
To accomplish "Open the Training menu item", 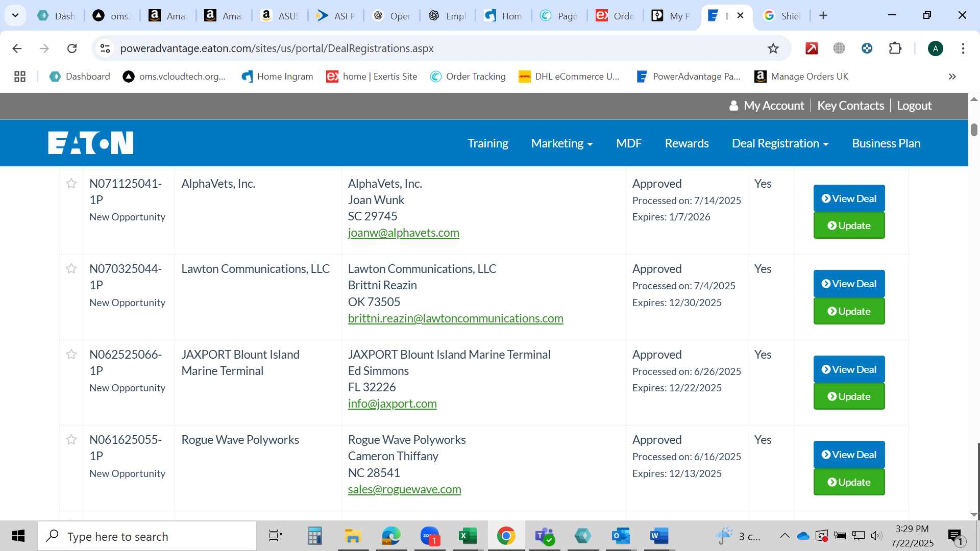I will point(488,143).
